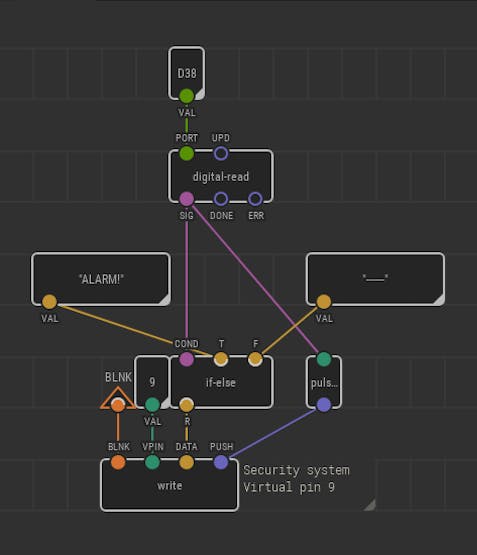The width and height of the screenshot is (477, 555).
Task: Click the COND input pin of if-else
Action: (x=186, y=359)
